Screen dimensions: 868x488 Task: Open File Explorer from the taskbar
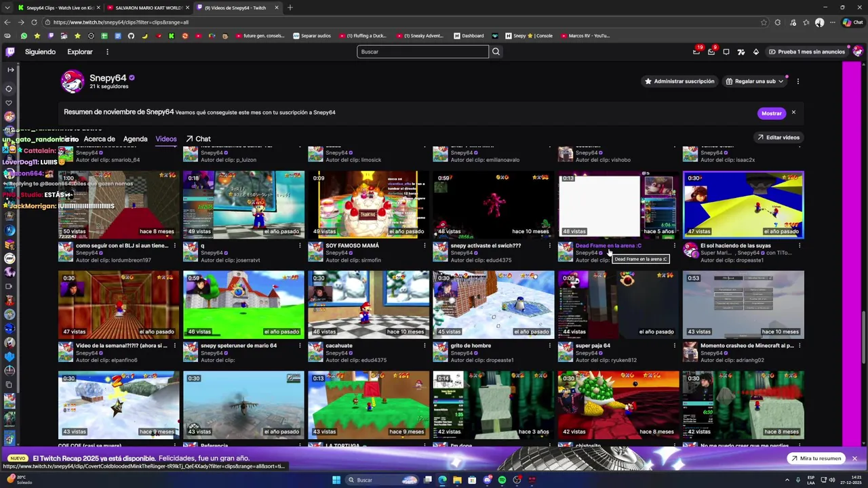pyautogui.click(x=457, y=480)
